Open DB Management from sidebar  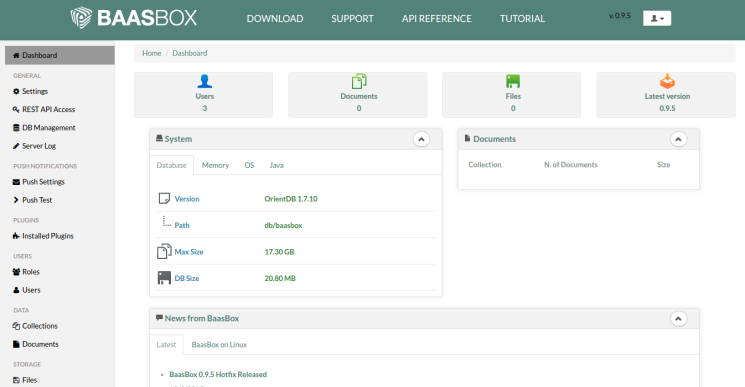49,128
